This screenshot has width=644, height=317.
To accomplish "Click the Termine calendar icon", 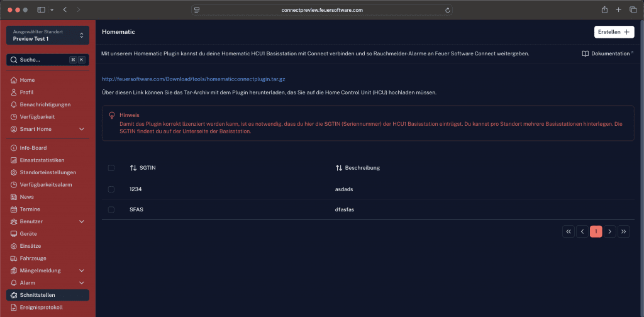I will (x=14, y=209).
